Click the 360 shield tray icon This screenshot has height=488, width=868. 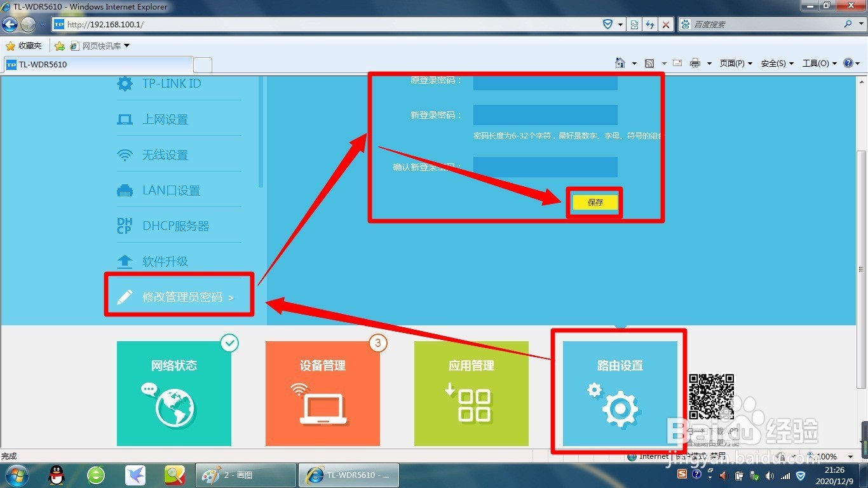click(801, 475)
